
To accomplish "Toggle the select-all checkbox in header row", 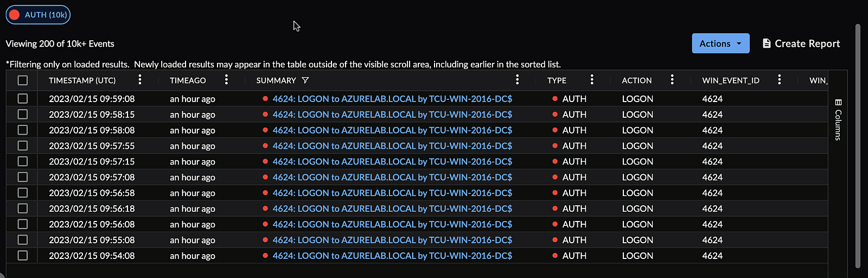I will tap(22, 80).
